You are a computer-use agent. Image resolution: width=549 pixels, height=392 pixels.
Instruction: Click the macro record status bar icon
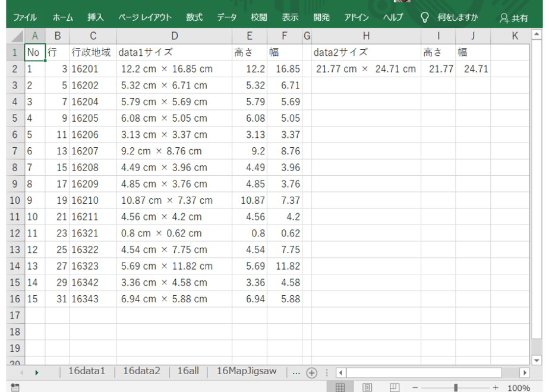pos(15,387)
